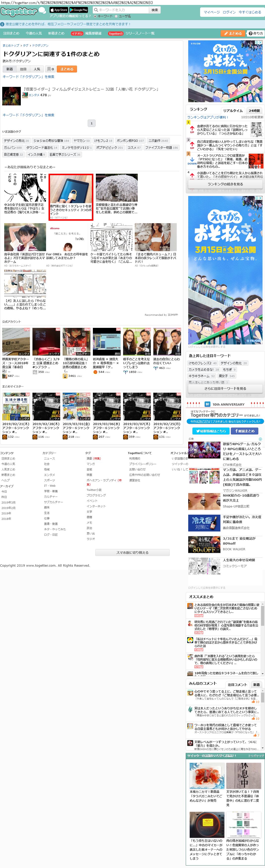Viewport: 265px width, 868px height.
Task: Open 新着まとめ menu item
Action: (56, 33)
